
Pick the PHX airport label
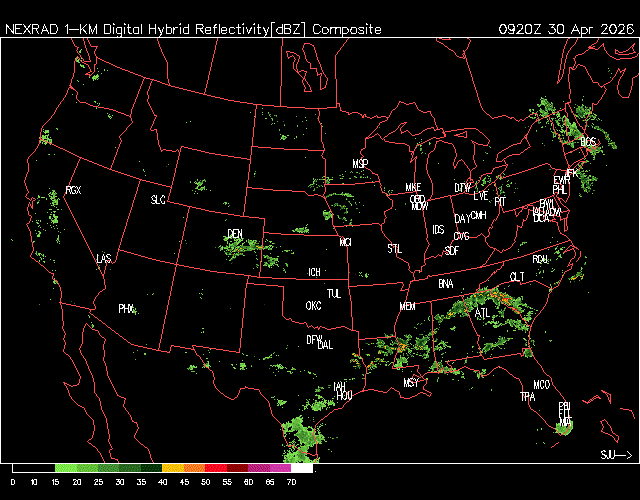pyautogui.click(x=126, y=308)
